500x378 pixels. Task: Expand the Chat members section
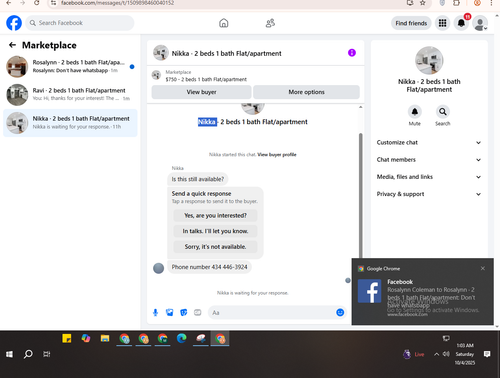pyautogui.click(x=429, y=160)
